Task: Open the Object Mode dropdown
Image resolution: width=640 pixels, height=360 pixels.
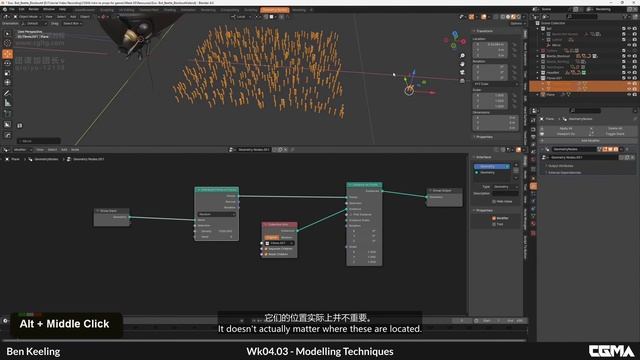Action: click(27, 17)
